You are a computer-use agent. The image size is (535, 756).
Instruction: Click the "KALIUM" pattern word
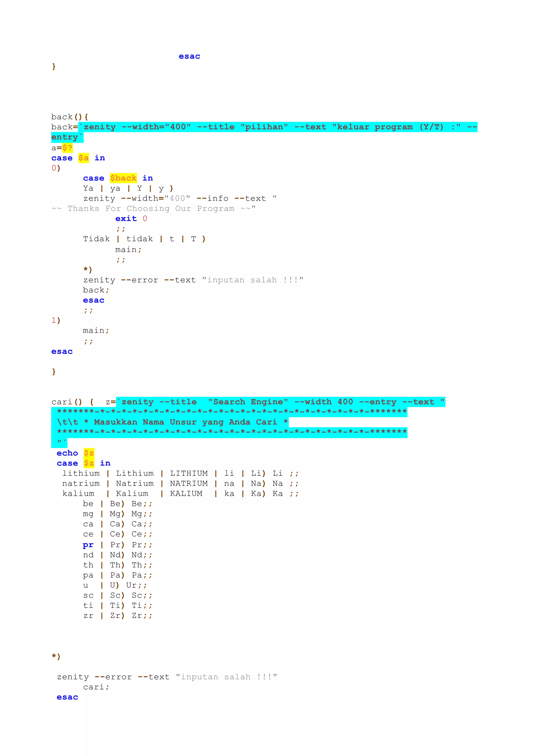(186, 494)
